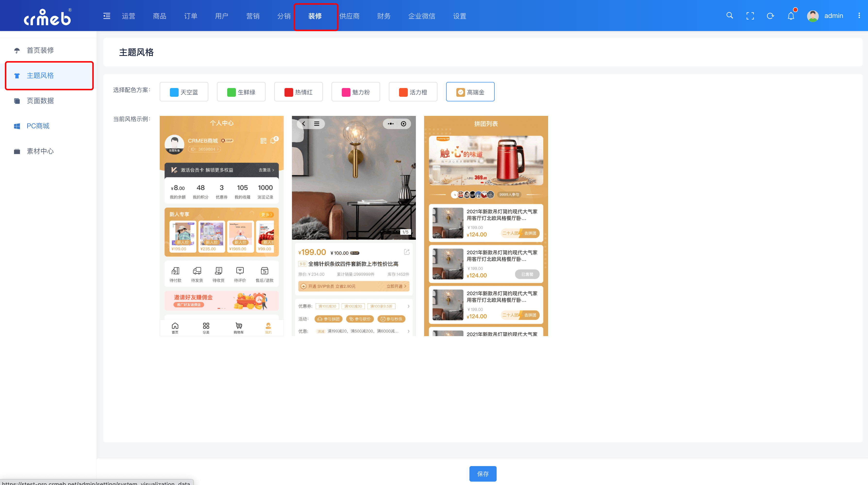Viewport: 868px width, 485px height.
Task: Select the 活力橙 color scheme
Action: click(413, 92)
